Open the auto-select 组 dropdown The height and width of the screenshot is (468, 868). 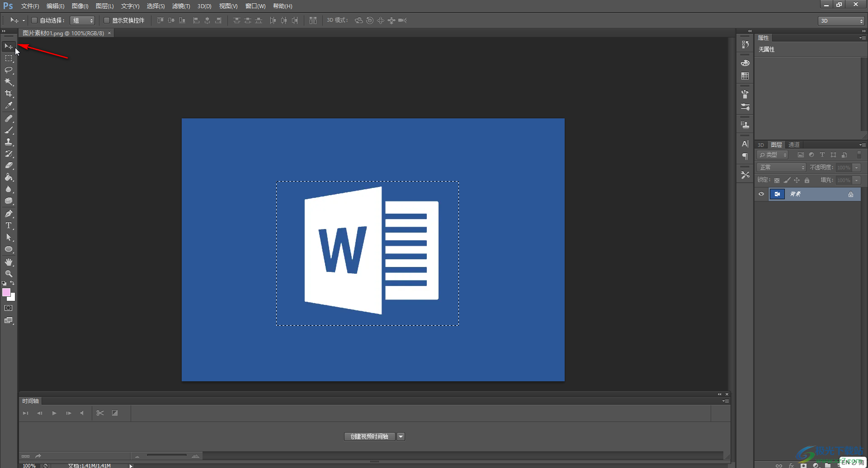click(x=83, y=20)
